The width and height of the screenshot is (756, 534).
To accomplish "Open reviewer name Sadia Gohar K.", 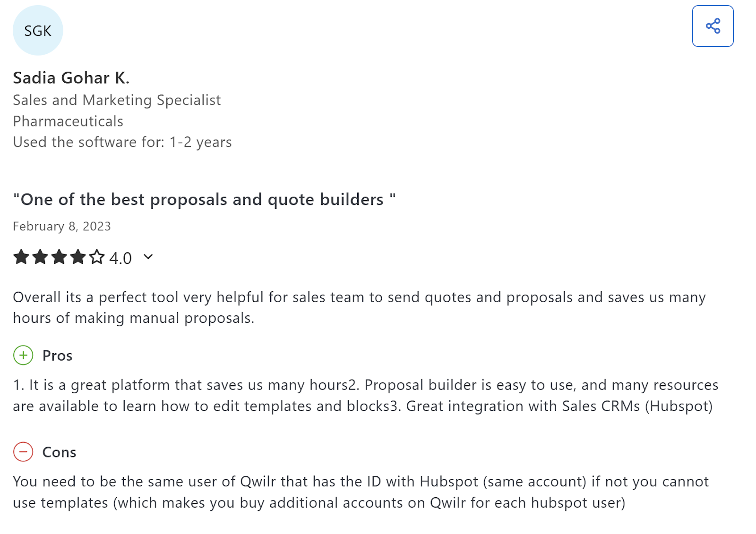I will pos(71,78).
